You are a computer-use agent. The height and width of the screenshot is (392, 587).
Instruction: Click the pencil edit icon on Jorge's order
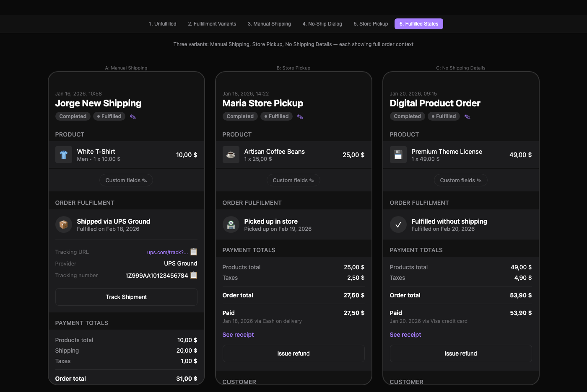click(133, 116)
